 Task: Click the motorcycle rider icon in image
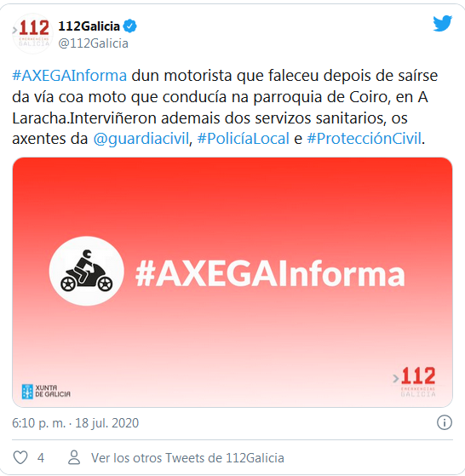87,271
